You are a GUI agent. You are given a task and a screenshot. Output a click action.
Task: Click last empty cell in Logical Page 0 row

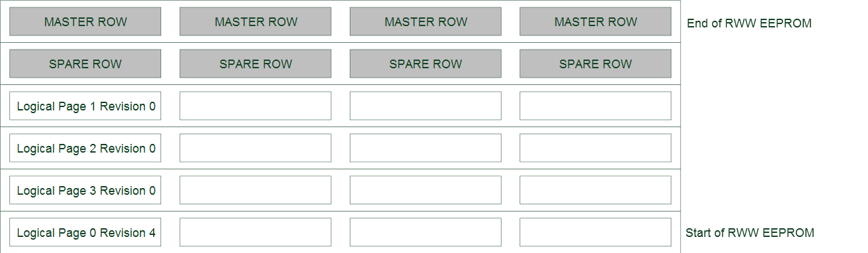pos(595,232)
